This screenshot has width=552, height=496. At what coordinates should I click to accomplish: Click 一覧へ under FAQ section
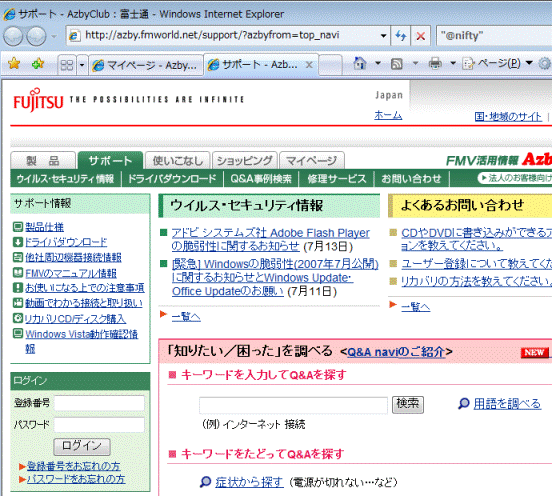coord(415,307)
